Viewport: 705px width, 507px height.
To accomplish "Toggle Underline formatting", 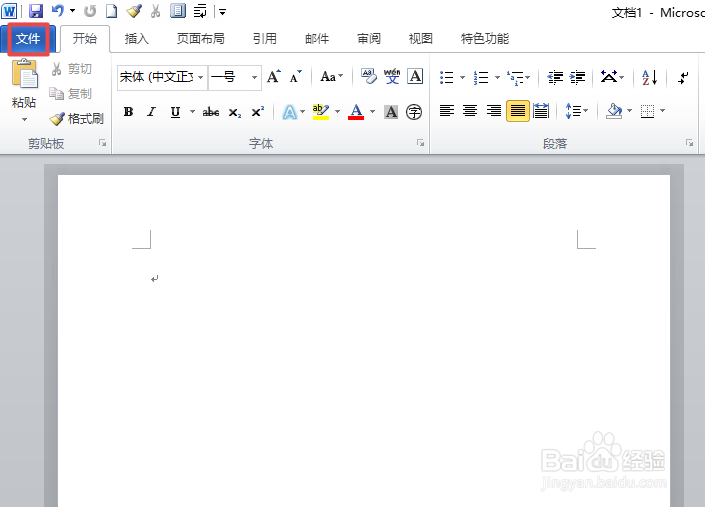I will [x=175, y=112].
